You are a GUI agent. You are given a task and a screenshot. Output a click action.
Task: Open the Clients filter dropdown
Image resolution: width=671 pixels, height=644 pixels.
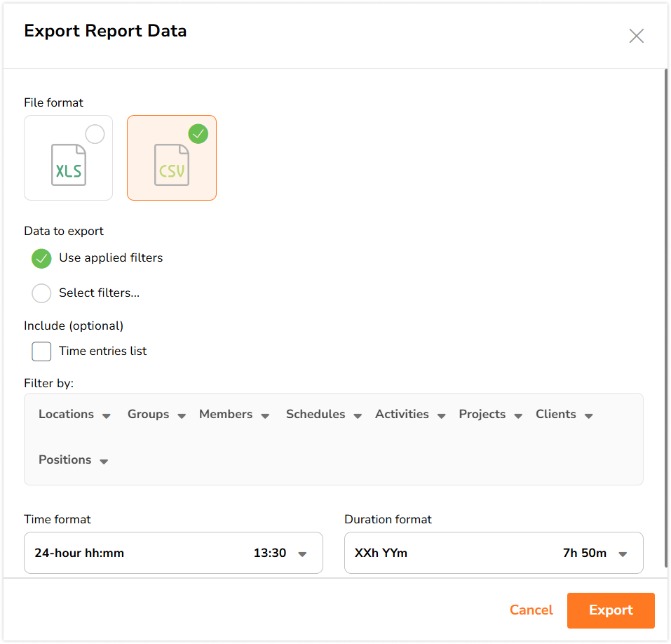point(564,415)
